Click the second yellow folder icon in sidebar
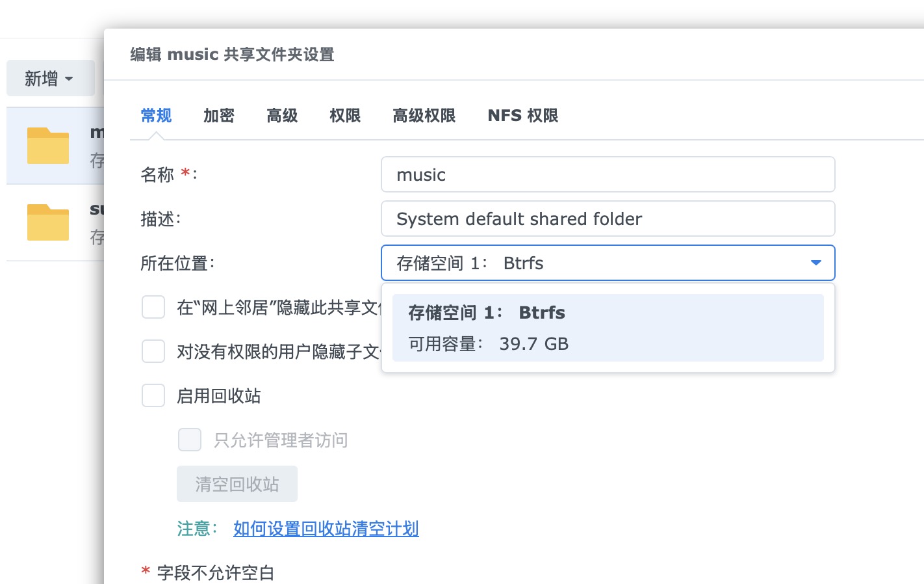The width and height of the screenshot is (924, 584). click(x=48, y=222)
